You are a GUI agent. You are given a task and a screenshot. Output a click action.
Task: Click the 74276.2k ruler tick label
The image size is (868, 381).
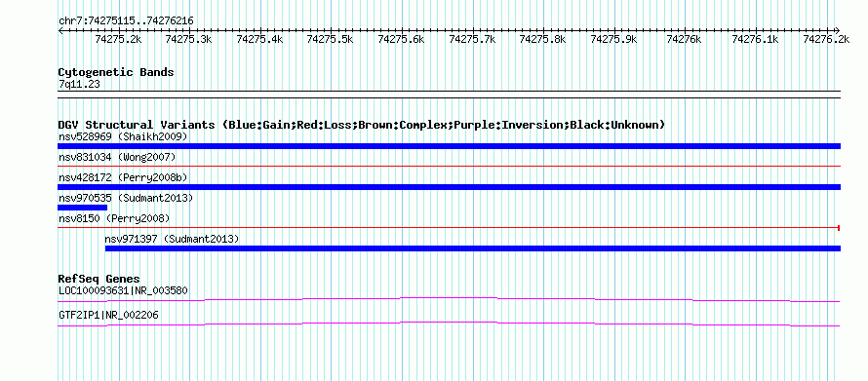pos(826,40)
